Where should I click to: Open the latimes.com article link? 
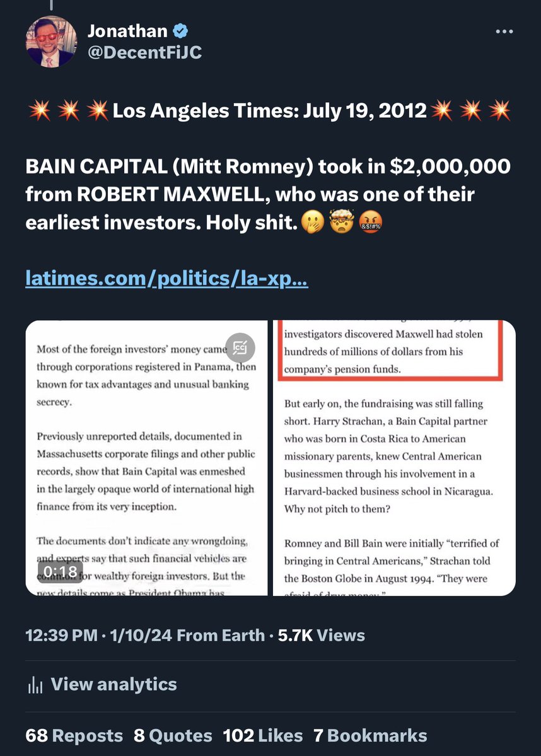click(166, 278)
